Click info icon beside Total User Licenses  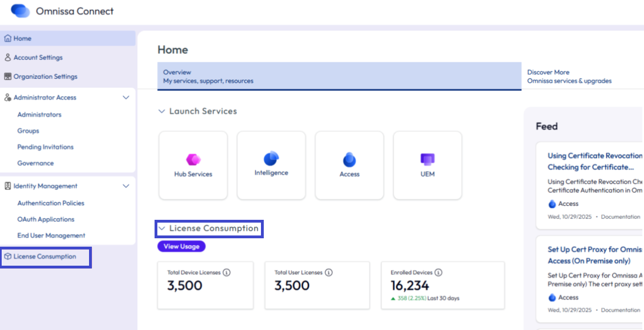(329, 272)
